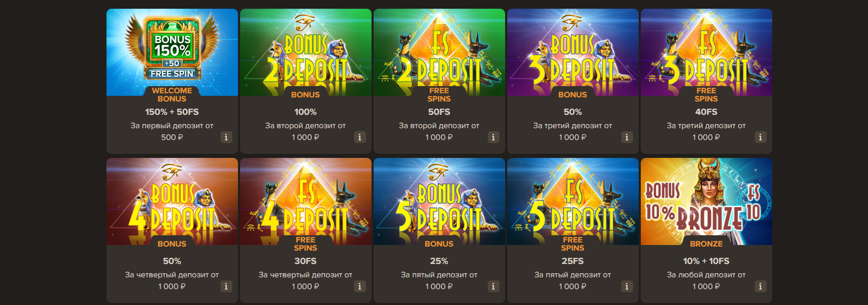Image resolution: width=868 pixels, height=305 pixels.
Task: Select the Bonus 150% welcome banner image
Action: [172, 52]
